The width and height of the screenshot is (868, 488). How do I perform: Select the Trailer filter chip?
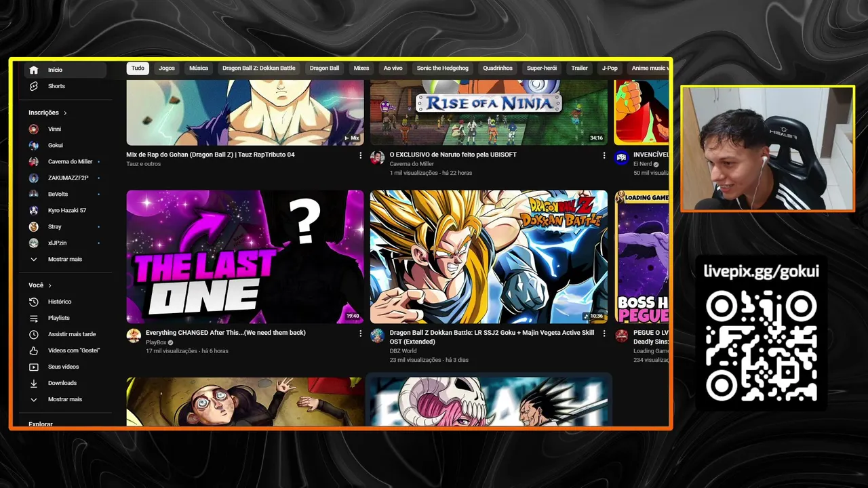click(579, 68)
